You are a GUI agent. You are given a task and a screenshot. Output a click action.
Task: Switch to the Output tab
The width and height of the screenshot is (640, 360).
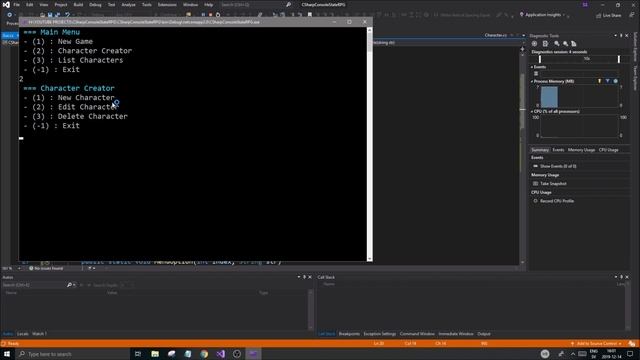coord(484,334)
